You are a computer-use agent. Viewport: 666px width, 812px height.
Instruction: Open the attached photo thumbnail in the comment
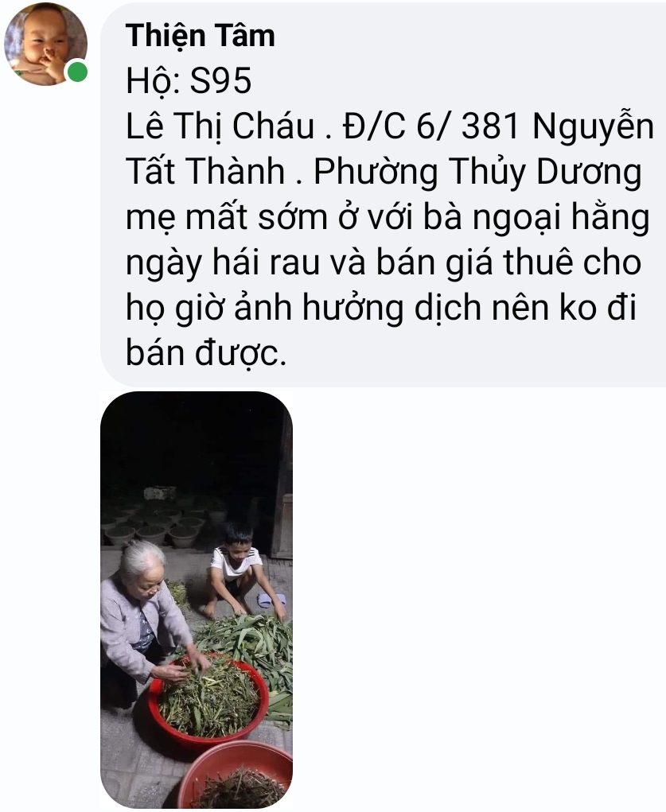point(197,600)
